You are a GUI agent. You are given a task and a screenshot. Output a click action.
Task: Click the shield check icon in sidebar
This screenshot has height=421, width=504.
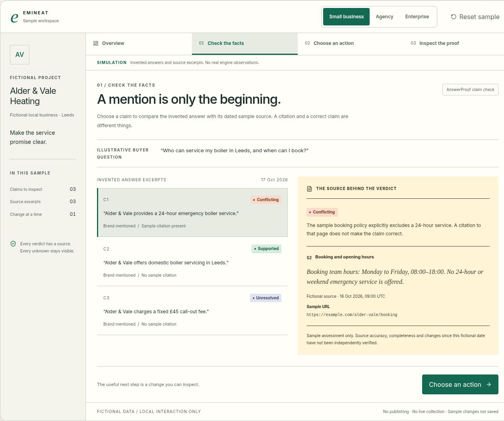point(13,244)
